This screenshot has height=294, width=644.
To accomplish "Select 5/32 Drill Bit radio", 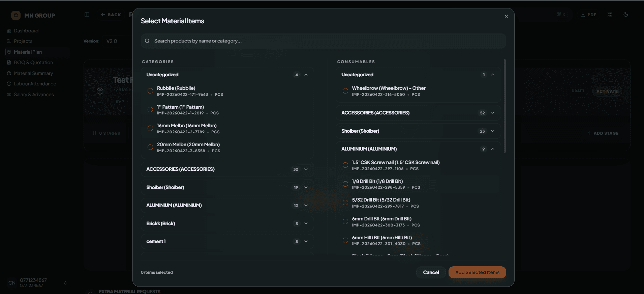I will (345, 203).
